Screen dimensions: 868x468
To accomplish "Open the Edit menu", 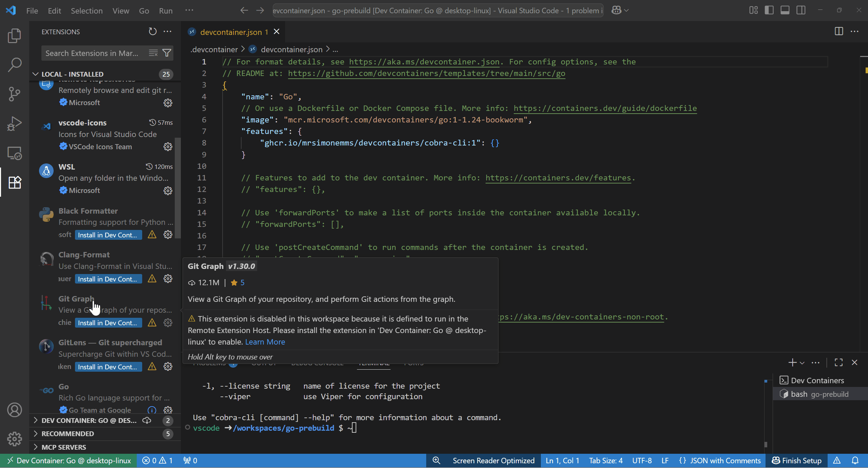I will [54, 11].
